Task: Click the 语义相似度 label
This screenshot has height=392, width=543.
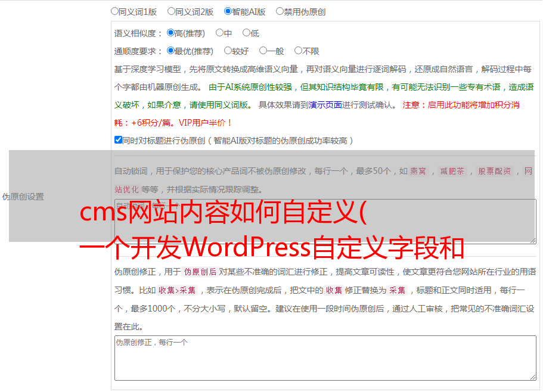Action: 138,33
